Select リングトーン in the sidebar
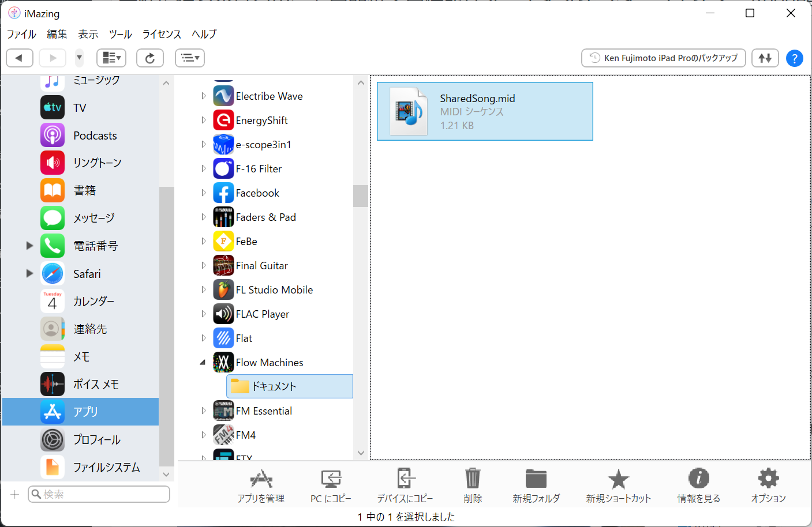812x527 pixels. pos(80,163)
